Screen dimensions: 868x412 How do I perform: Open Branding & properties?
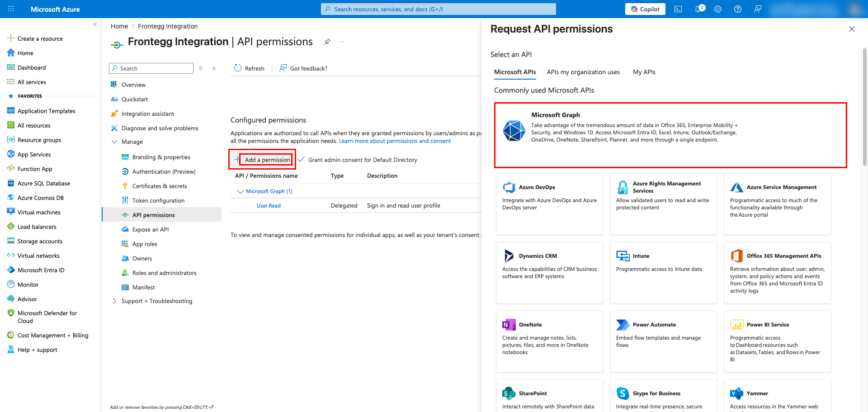pyautogui.click(x=162, y=157)
